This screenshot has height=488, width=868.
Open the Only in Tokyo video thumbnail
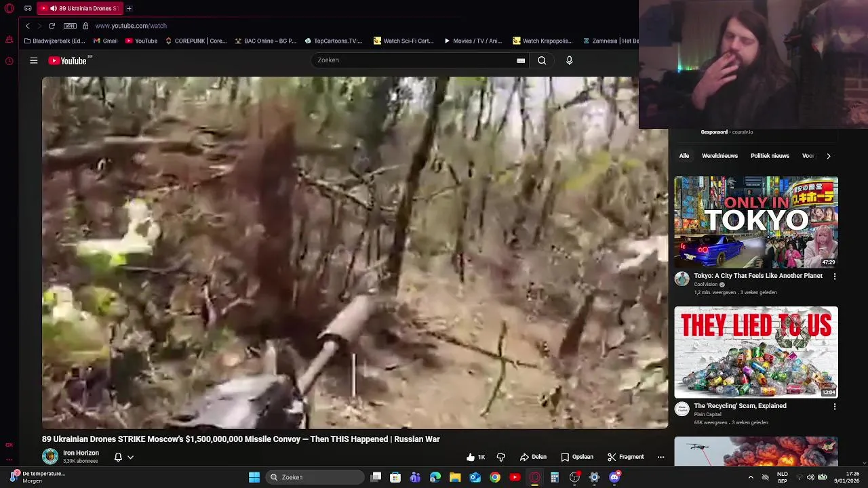[756, 222]
